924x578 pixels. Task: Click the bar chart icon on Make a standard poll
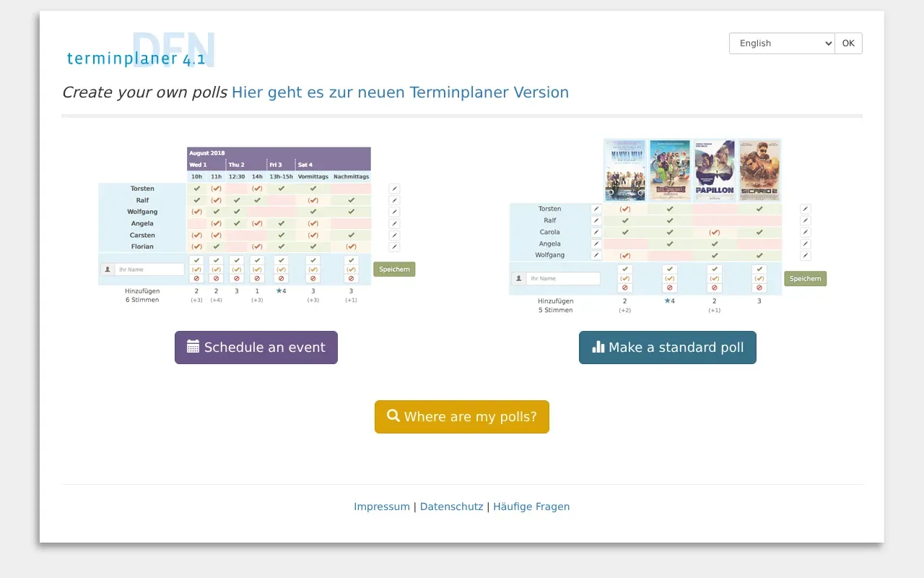click(598, 347)
